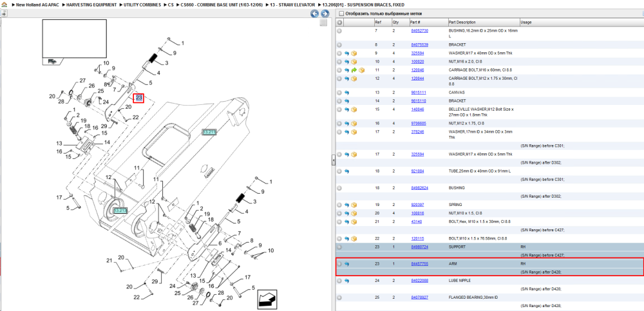
Task: Click gray plus circle for FLANGED BEARING row
Action: point(339,297)
